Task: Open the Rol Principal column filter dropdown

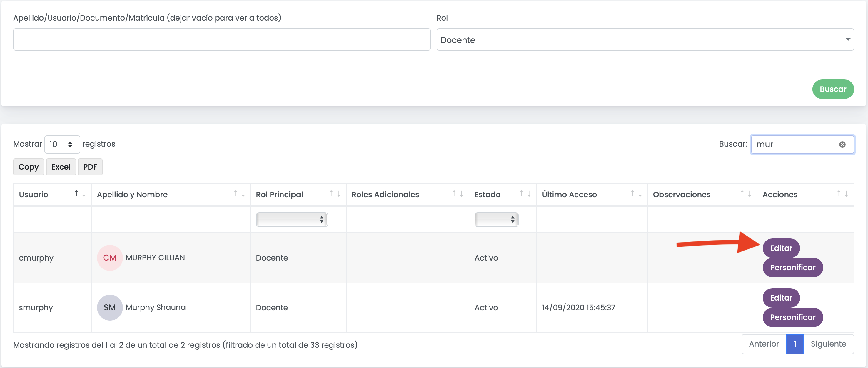Action: 292,220
